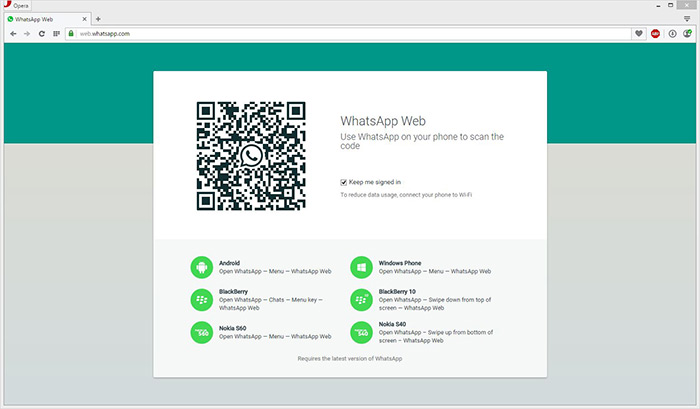
Task: Uncheck Keep me signed in
Action: (344, 182)
